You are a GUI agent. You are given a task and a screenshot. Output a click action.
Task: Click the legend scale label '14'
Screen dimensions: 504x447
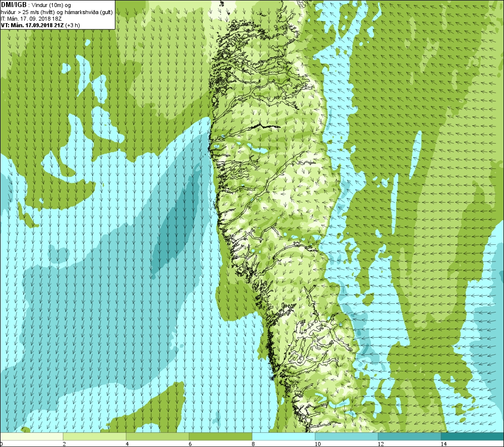[x=444, y=444]
